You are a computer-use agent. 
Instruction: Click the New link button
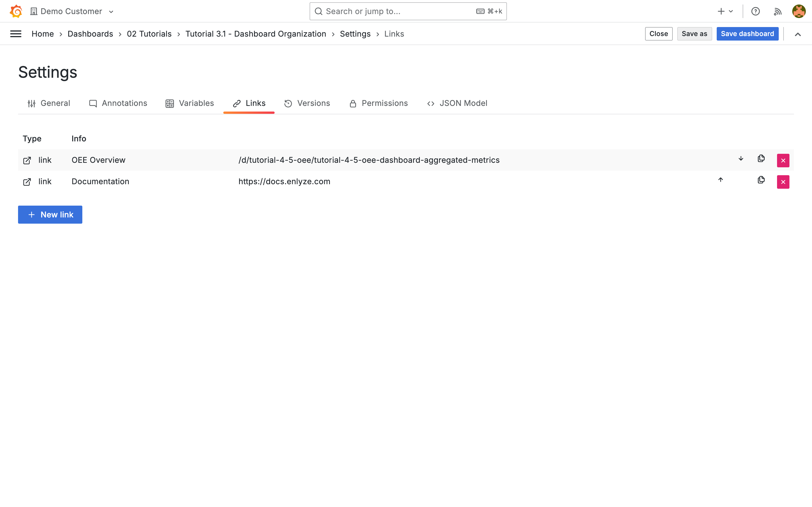pyautogui.click(x=50, y=215)
